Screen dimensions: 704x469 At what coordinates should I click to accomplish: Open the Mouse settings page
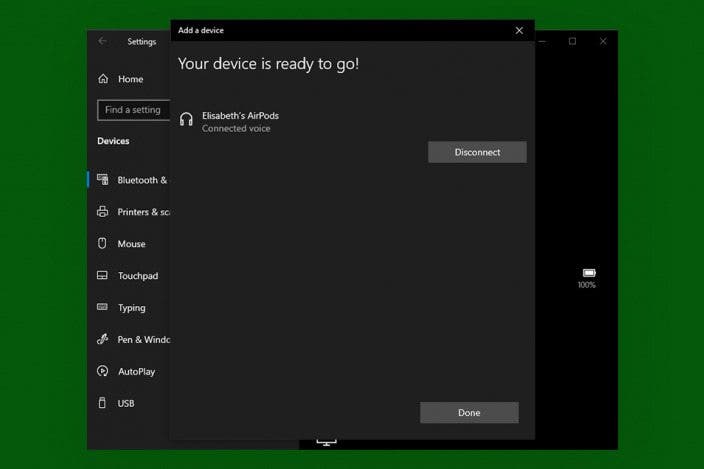tap(130, 244)
